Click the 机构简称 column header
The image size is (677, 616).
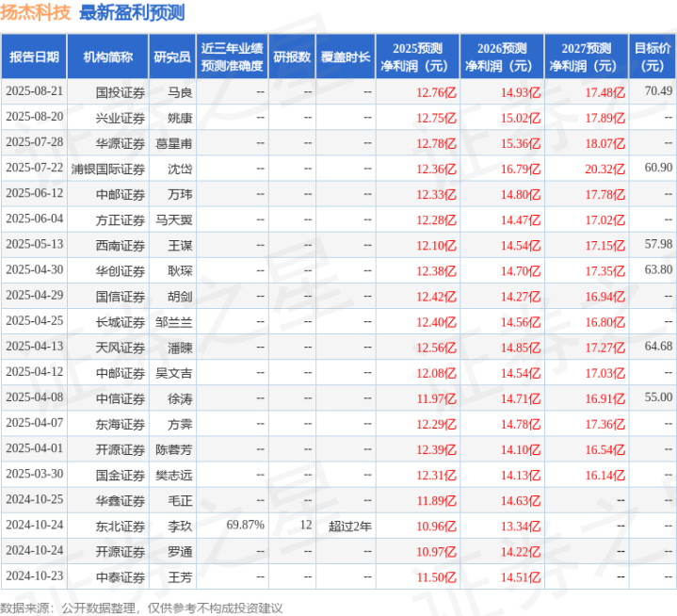coord(107,57)
